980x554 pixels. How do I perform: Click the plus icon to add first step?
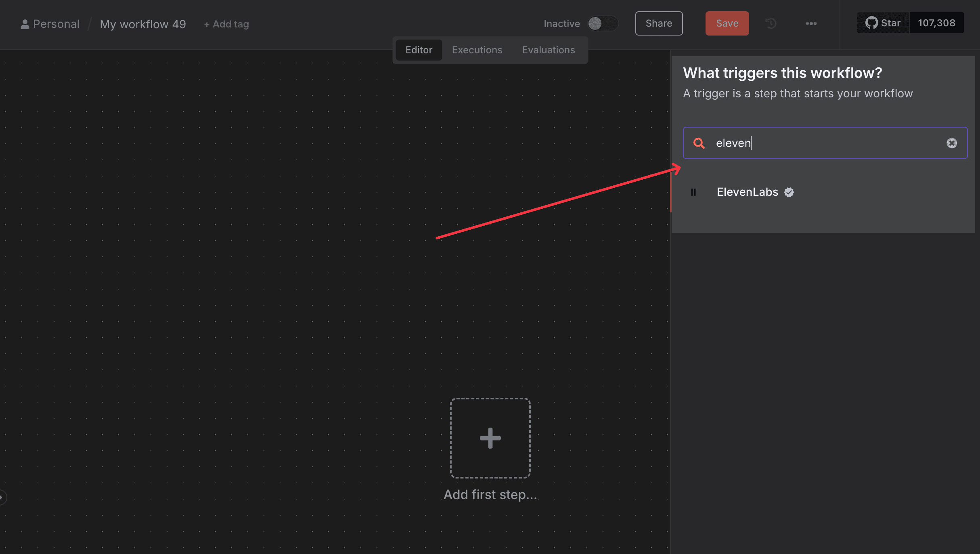(490, 438)
